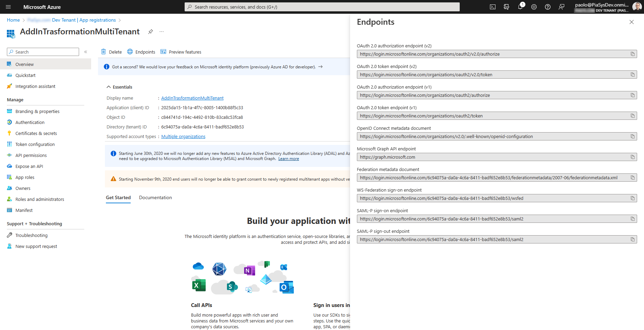Switch to the Documentation tab
The height and width of the screenshot is (330, 644).
[155, 197]
